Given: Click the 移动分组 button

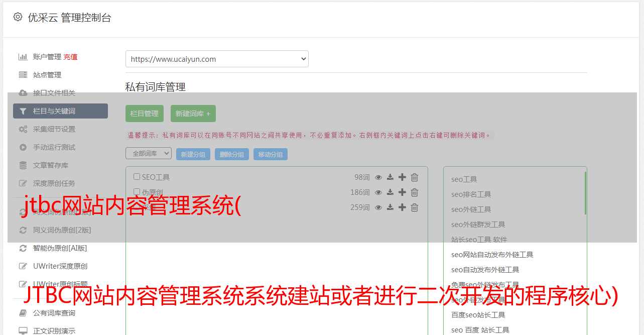Looking at the screenshot, I should [x=271, y=155].
